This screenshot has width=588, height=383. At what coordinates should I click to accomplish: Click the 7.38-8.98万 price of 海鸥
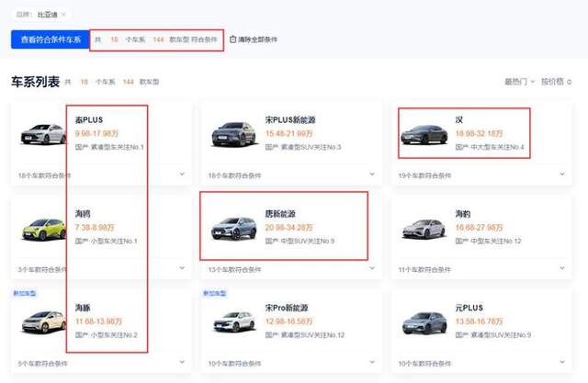pyautogui.click(x=95, y=228)
